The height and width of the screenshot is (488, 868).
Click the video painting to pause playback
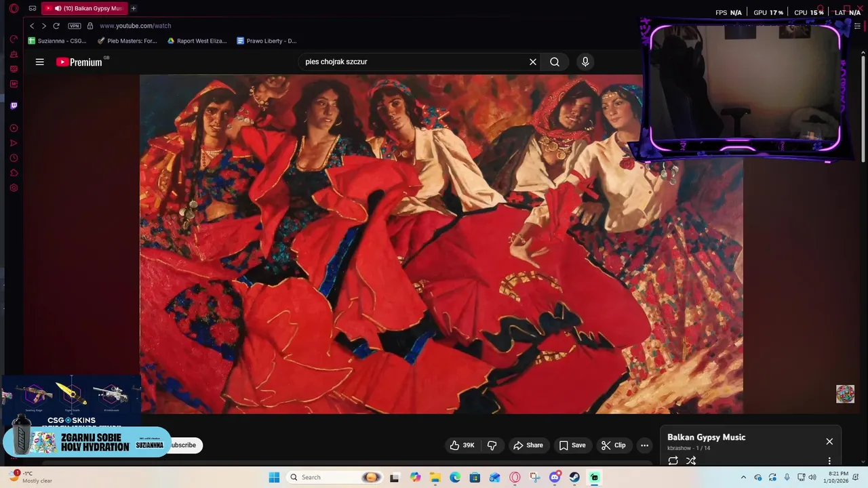click(441, 244)
